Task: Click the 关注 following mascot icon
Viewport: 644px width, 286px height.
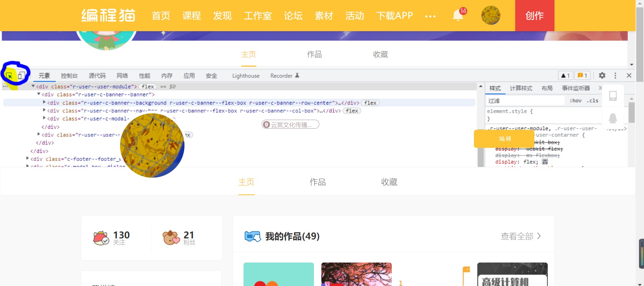Action: tap(101, 238)
